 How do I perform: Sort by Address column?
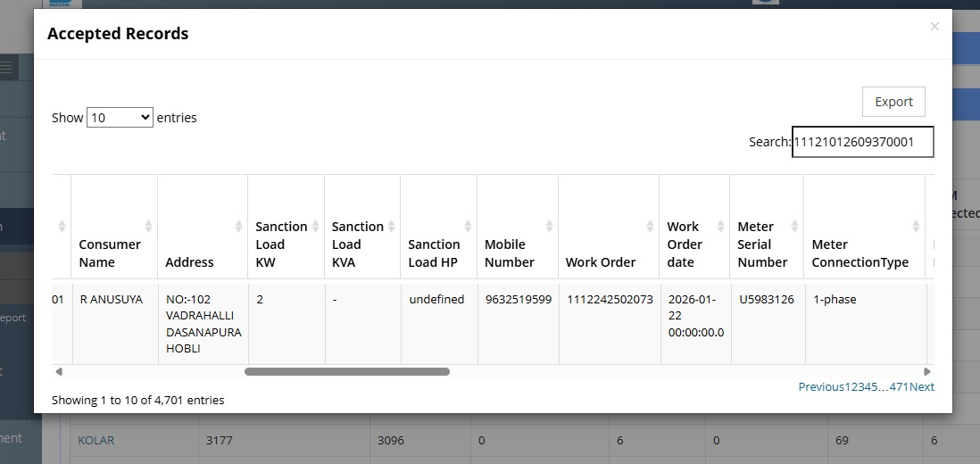203,226
